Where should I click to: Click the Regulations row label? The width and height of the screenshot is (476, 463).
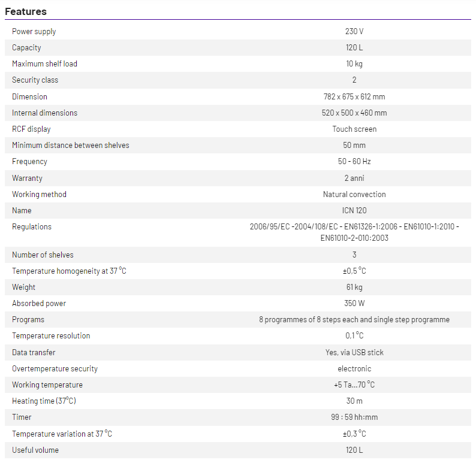32,226
